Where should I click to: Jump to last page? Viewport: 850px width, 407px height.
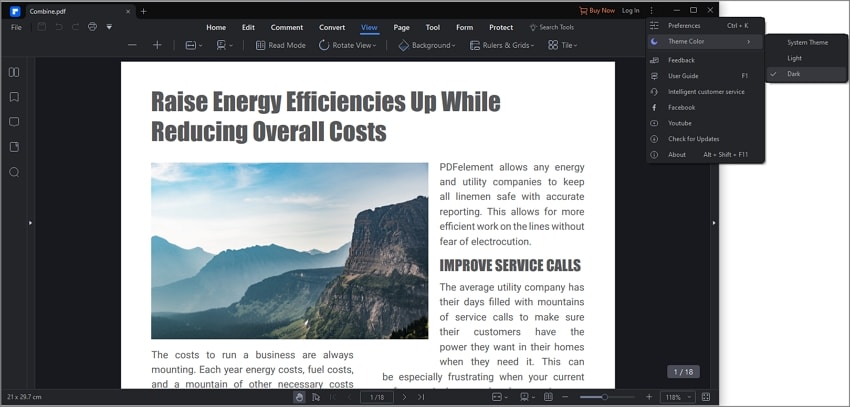point(421,397)
